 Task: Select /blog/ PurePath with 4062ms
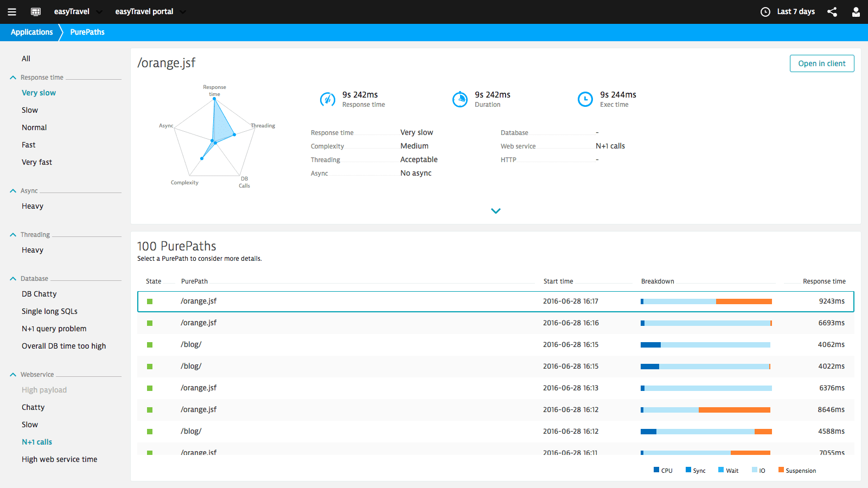[x=496, y=345]
